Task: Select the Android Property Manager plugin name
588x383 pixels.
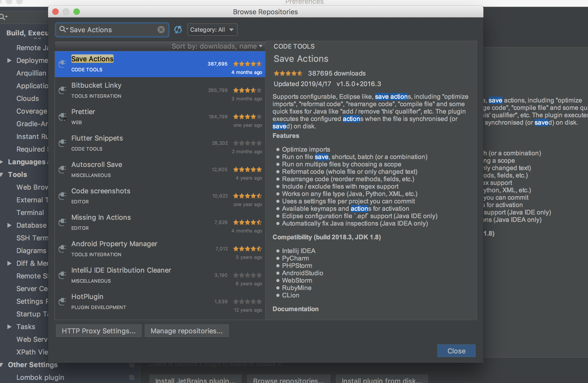Action: (114, 244)
